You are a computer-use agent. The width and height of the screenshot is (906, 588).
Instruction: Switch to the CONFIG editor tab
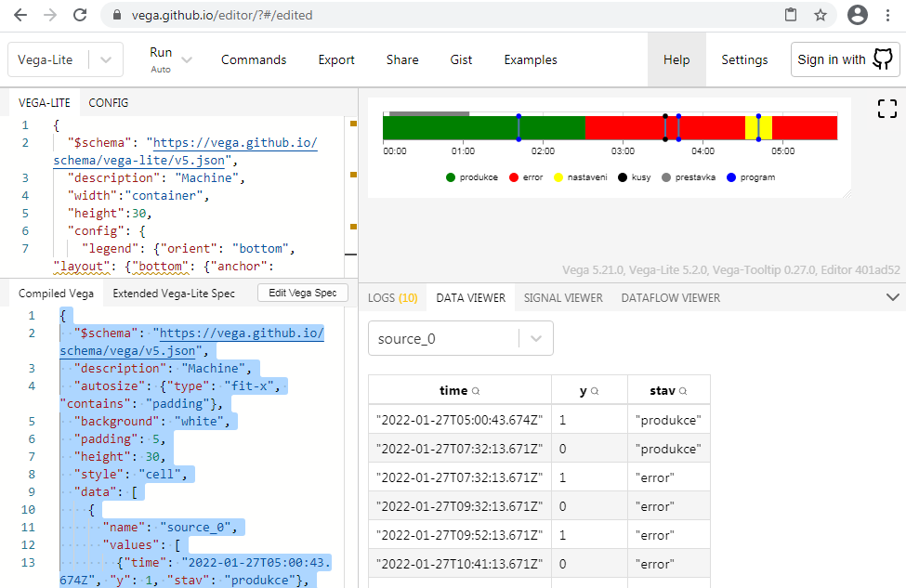click(x=108, y=103)
